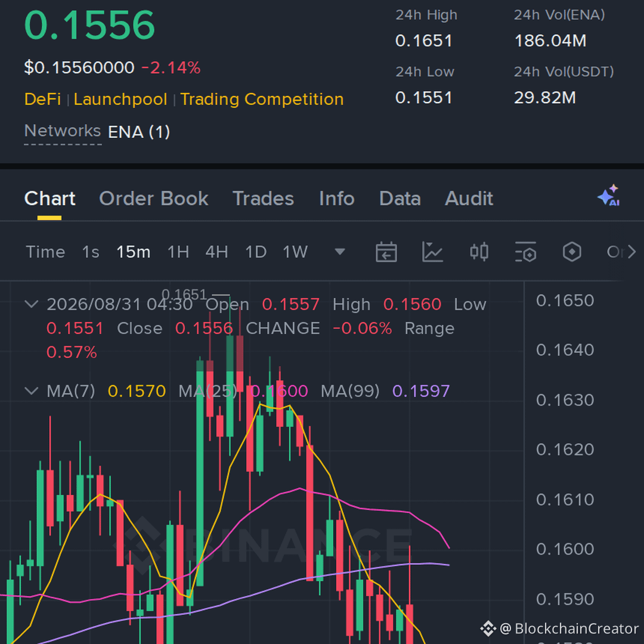Open chart settings list icon
This screenshot has height=644, width=644.
coord(525,252)
